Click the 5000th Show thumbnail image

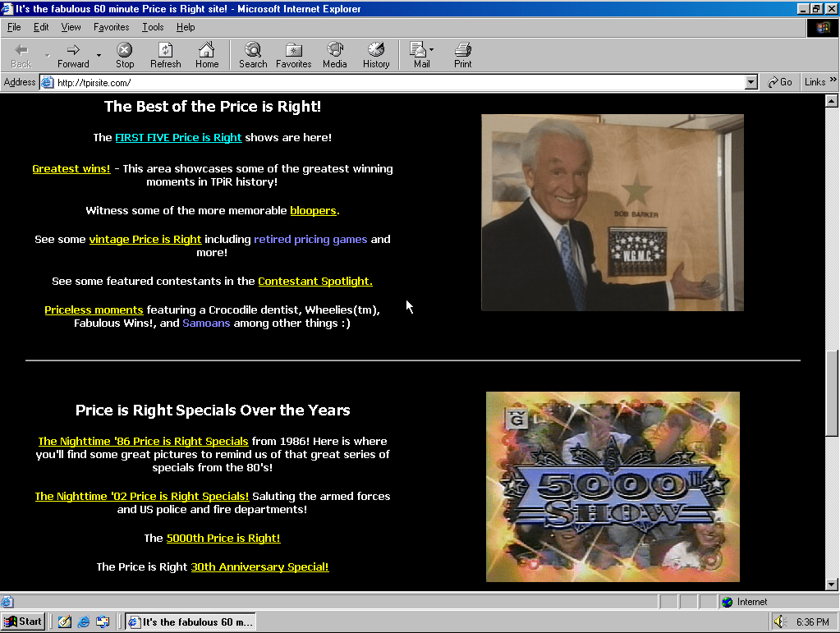click(x=613, y=486)
